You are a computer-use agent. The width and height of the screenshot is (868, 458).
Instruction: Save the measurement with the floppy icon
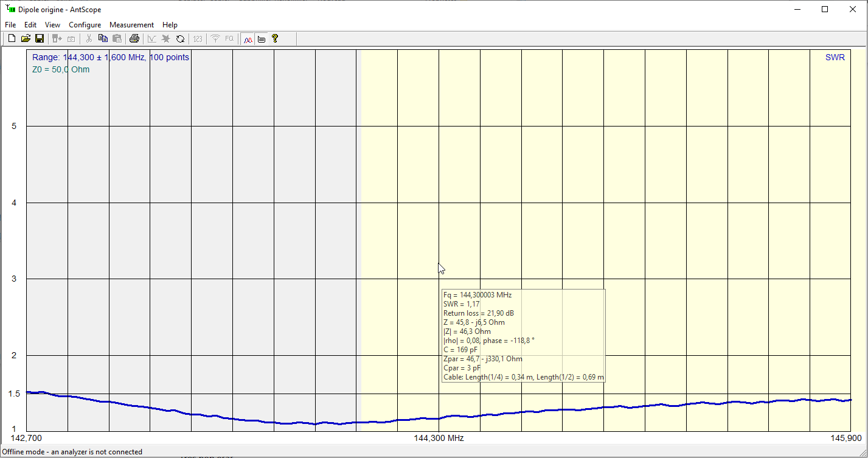tap(40, 39)
